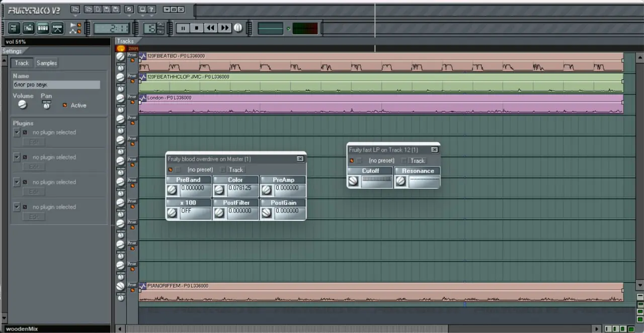Click waveform icon on 120FBEATBD clip
Screen dimensions: 644x333
[x=143, y=56]
